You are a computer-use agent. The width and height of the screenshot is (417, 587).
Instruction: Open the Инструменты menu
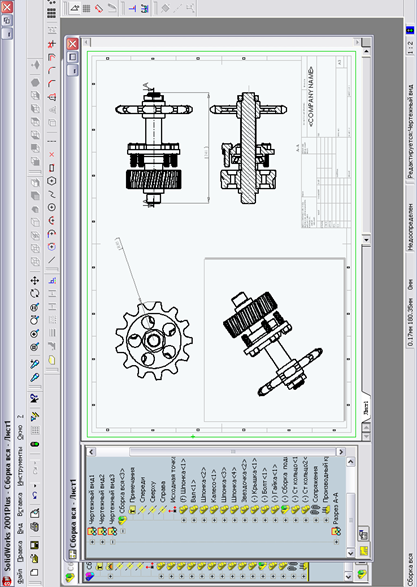[x=20, y=467]
